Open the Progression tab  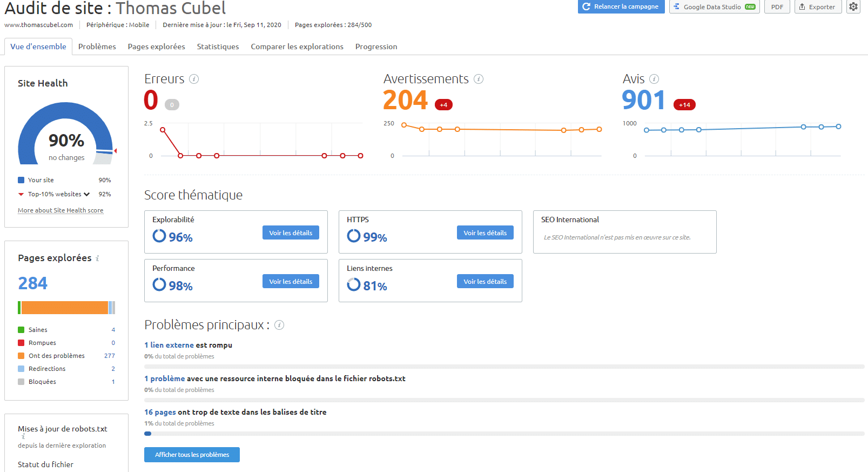pos(376,46)
